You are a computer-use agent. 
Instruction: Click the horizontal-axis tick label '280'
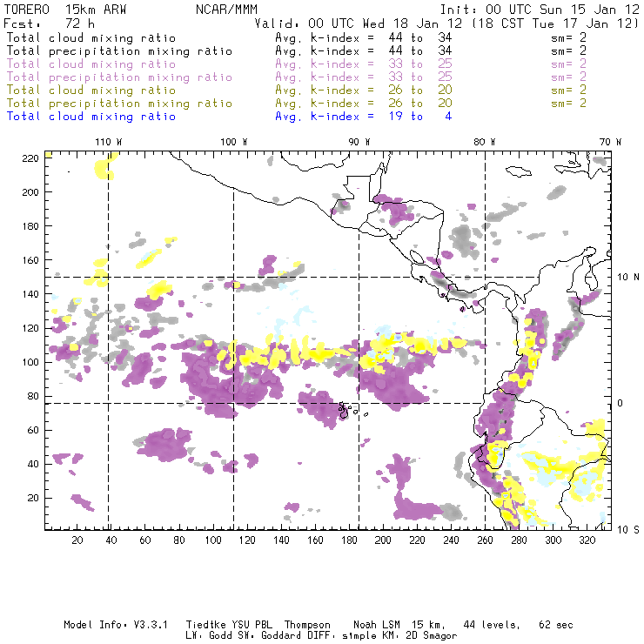click(x=520, y=540)
